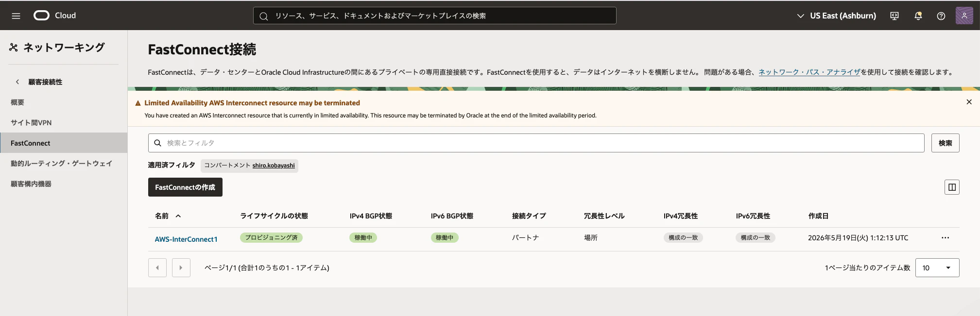Screen dimensions: 980x316
Task: Select 動的ルーティング・ゲートウェイ in sidebar
Action: coord(62,164)
